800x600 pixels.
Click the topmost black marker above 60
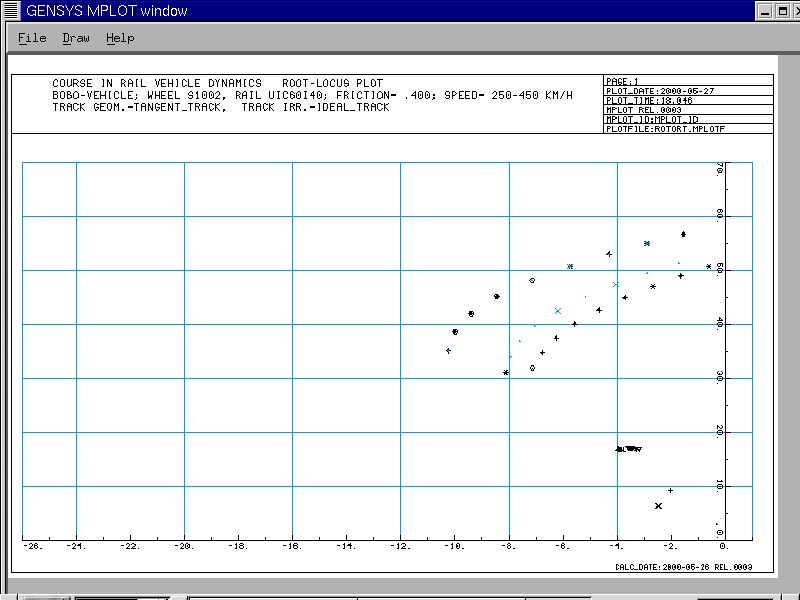[683, 234]
